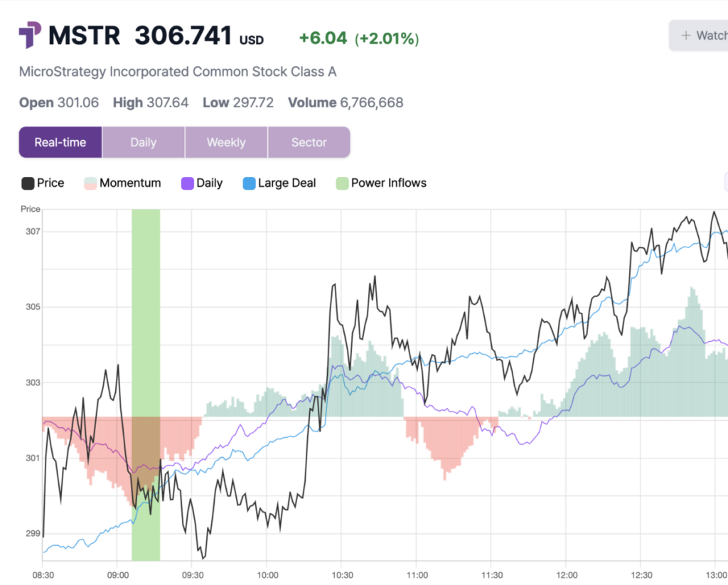This screenshot has height=585, width=728.
Task: Click the 12:00 time axis label
Action: [x=567, y=574]
